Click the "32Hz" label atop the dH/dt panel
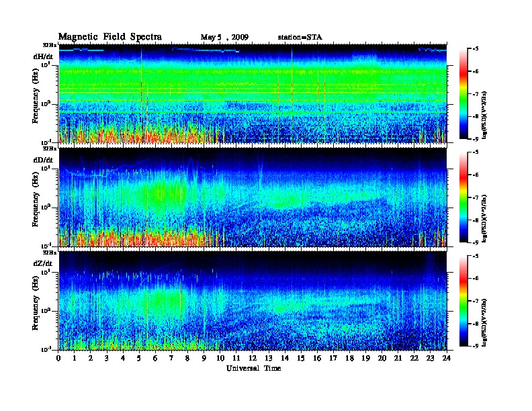532x411 pixels. [x=50, y=45]
